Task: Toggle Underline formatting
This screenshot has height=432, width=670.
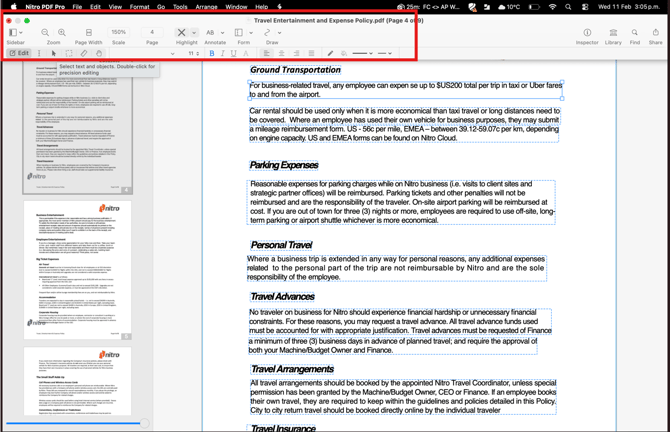Action: (233, 53)
